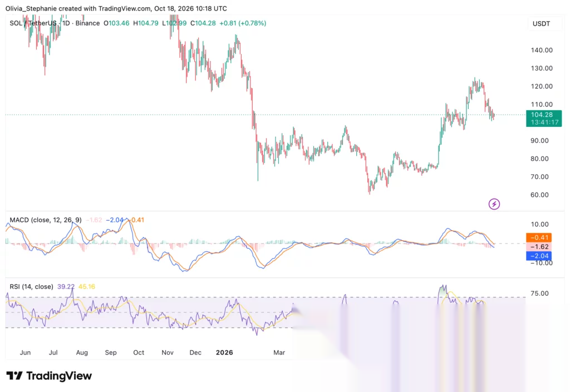Viewport: 570px width, 392px height.
Task: Click the orange -0.41 MACD signal badge
Action: [539, 237]
